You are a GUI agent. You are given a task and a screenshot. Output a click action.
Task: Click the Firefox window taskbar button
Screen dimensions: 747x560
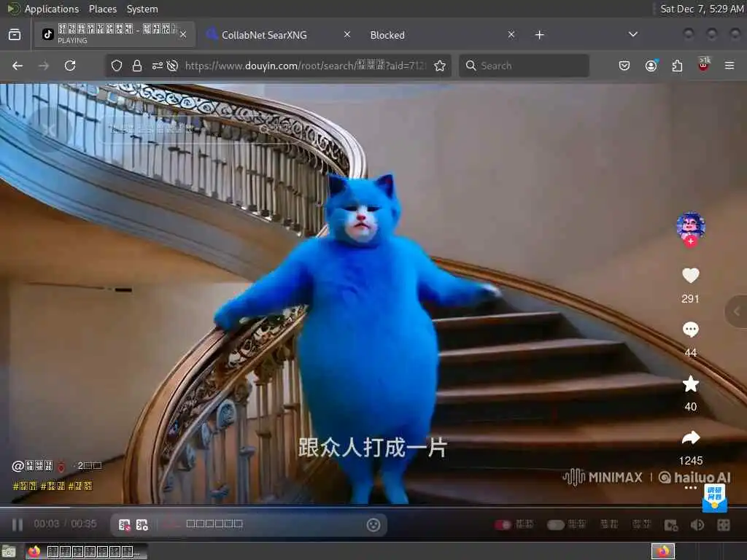(86, 551)
